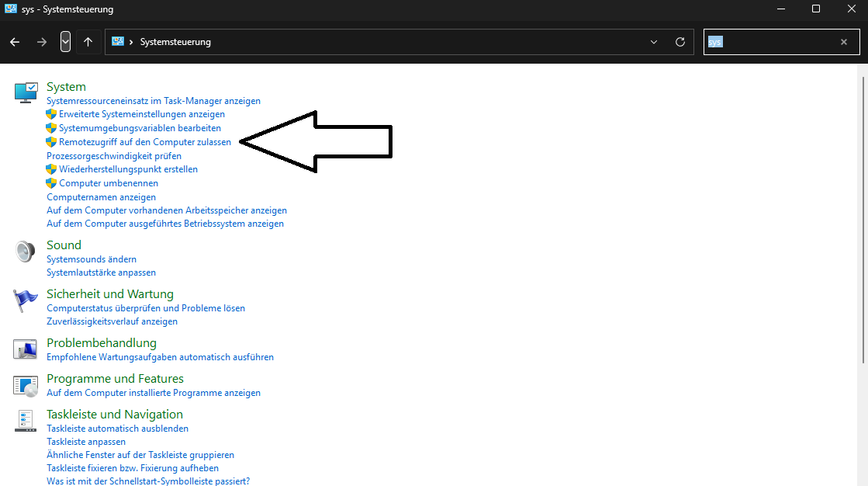Click the vertical scrollbar on the right
Screen dimensions: 868x486
863,217
